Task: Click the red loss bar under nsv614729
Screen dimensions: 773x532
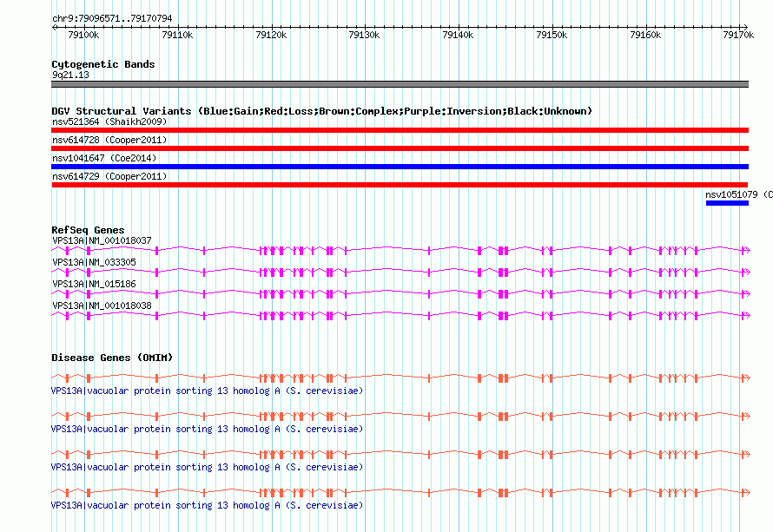Action: [x=400, y=185]
